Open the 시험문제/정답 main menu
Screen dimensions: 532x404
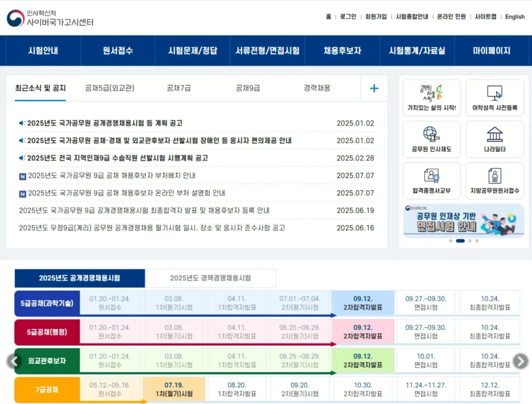[x=193, y=51]
